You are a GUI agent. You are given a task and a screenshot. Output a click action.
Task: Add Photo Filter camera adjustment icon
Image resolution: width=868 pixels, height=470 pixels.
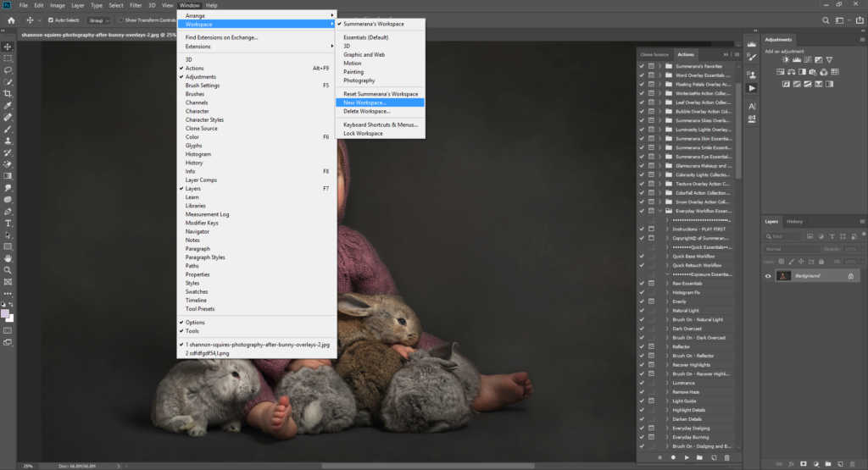coord(813,72)
